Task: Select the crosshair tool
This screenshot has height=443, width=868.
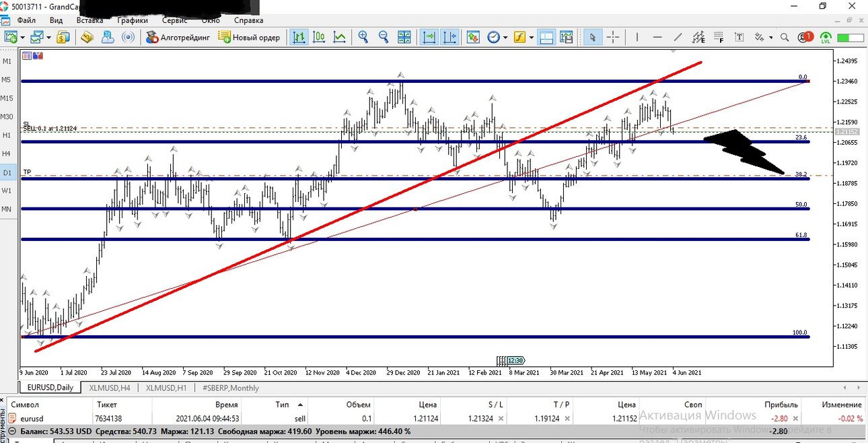Action: (613, 37)
